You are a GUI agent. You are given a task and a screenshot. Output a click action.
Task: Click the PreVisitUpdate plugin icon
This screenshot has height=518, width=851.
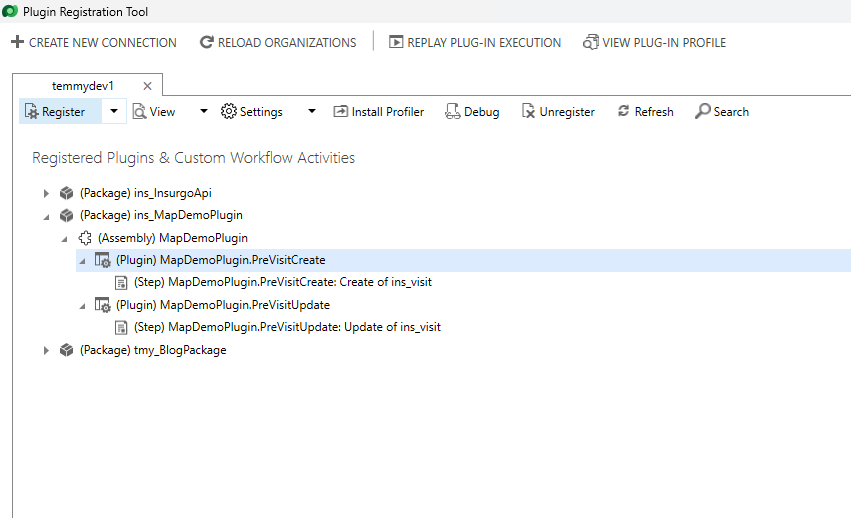coord(103,305)
